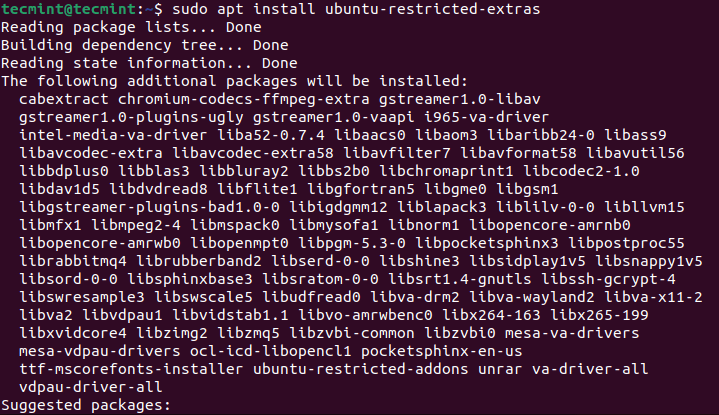Click ttf-mscorefonts-installer package text
The image size is (719, 415).
pos(131,369)
